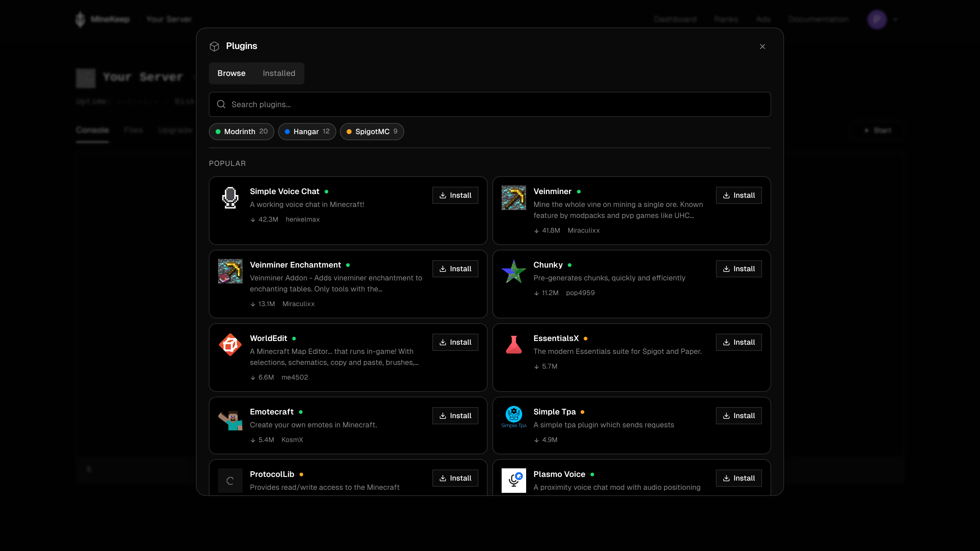Click the WorldEdit map editor icon
This screenshot has height=551, width=980.
[230, 344]
